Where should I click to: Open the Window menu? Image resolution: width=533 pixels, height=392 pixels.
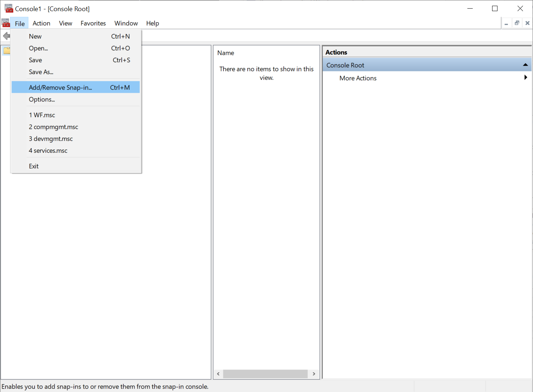126,23
